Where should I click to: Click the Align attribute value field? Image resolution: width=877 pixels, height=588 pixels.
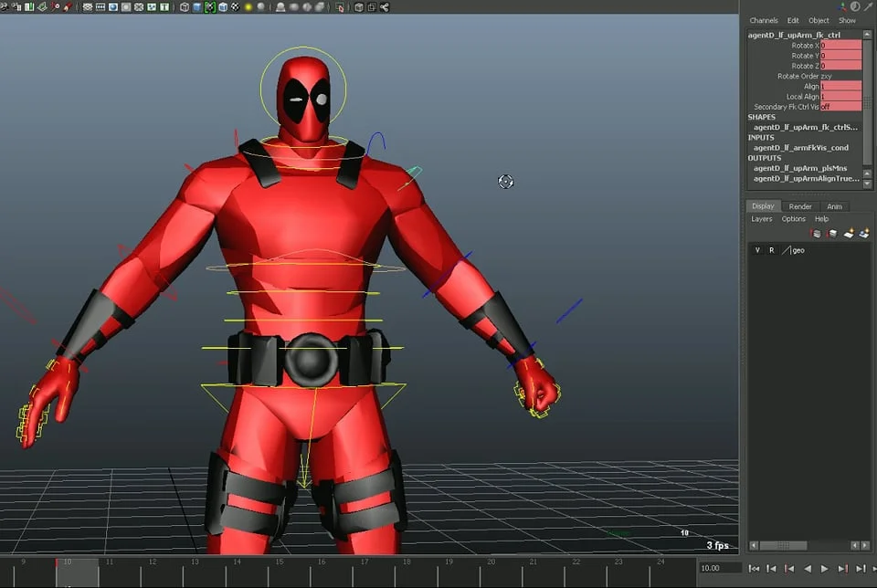(840, 86)
